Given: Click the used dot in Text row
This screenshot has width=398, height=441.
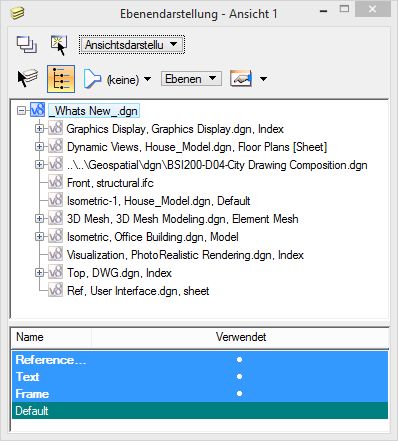Looking at the screenshot, I should (x=239, y=377).
